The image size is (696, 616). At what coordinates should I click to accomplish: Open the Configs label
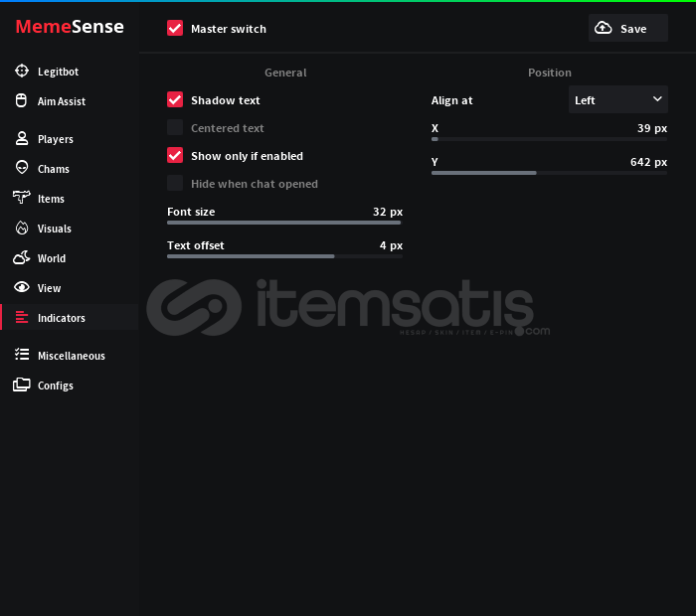tap(56, 385)
